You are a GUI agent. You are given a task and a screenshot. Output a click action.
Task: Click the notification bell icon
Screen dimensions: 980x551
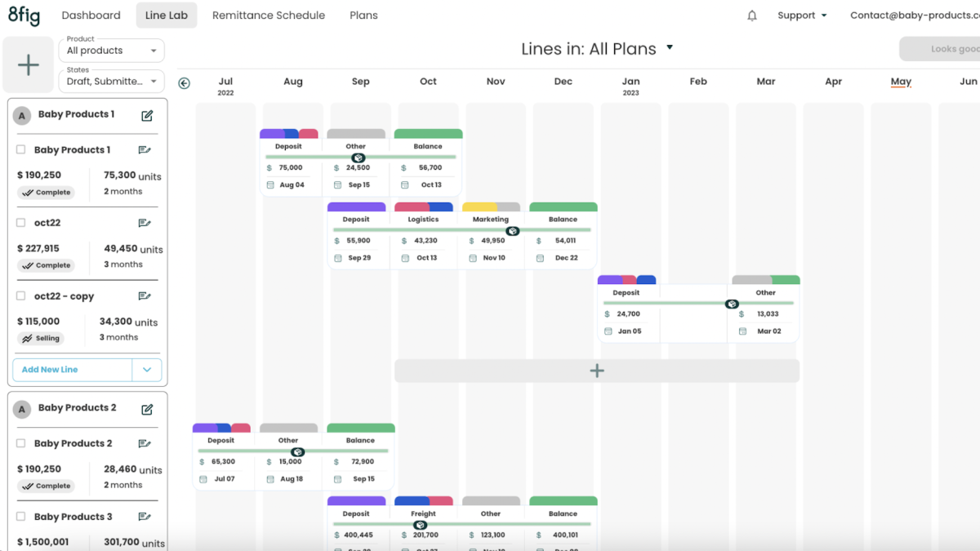pyautogui.click(x=752, y=16)
